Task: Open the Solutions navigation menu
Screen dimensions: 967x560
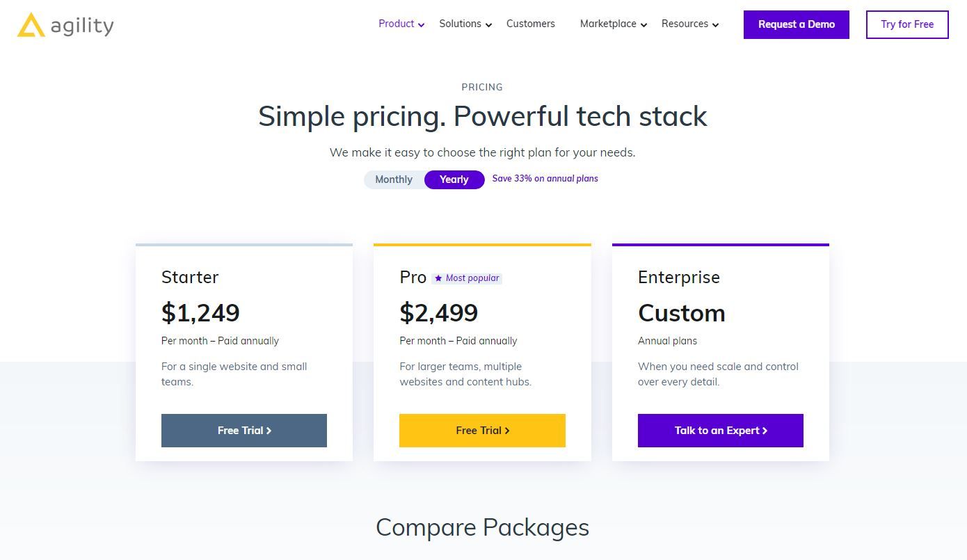Action: coord(460,24)
